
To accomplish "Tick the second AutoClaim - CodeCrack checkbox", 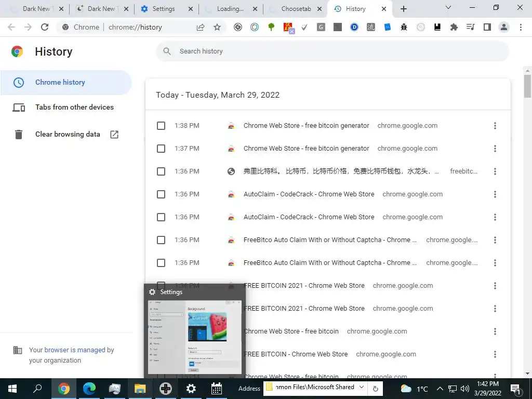I will point(161,217).
